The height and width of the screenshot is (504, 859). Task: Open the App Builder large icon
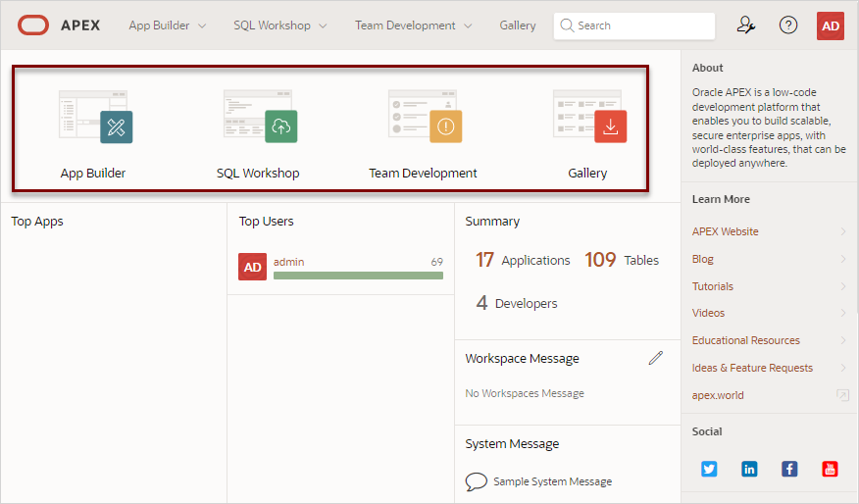(96, 117)
